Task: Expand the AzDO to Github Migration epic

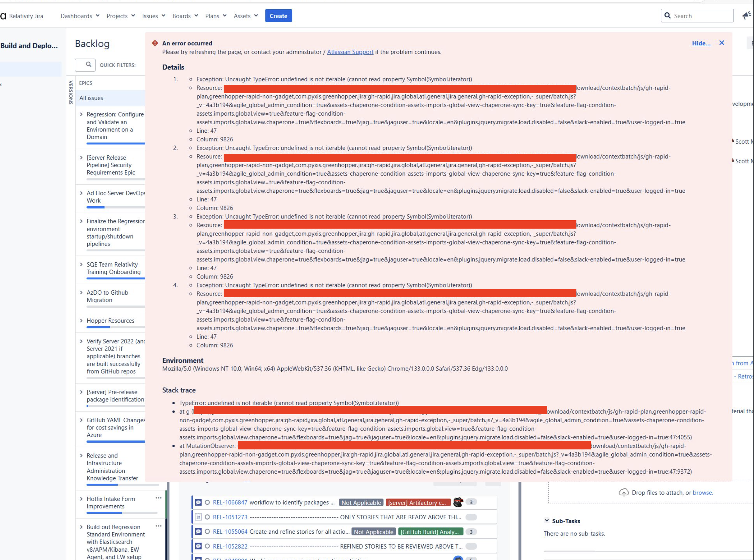Action: click(x=81, y=293)
